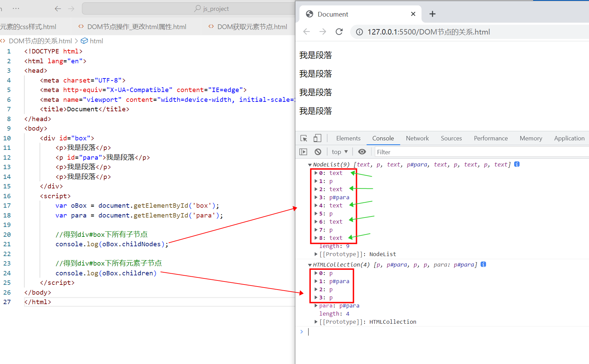Click the NodeList info badge icon
This screenshot has width=589, height=364.
pyautogui.click(x=517, y=164)
